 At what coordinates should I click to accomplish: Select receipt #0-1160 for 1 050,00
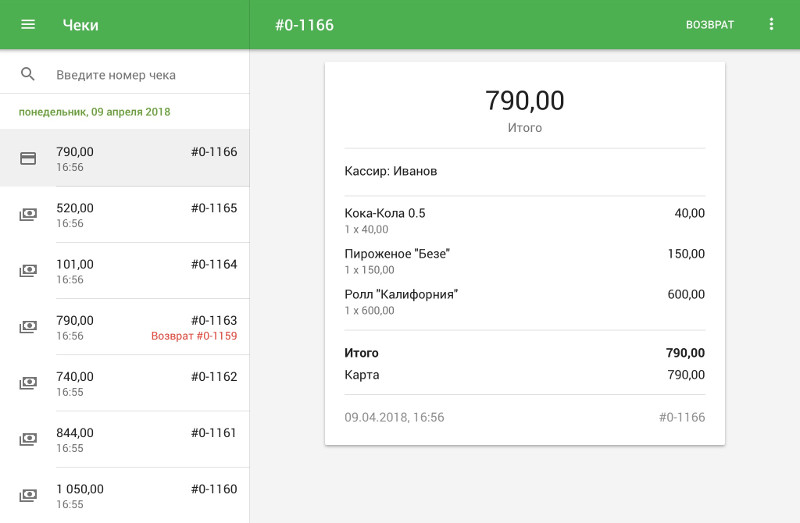pos(140,494)
